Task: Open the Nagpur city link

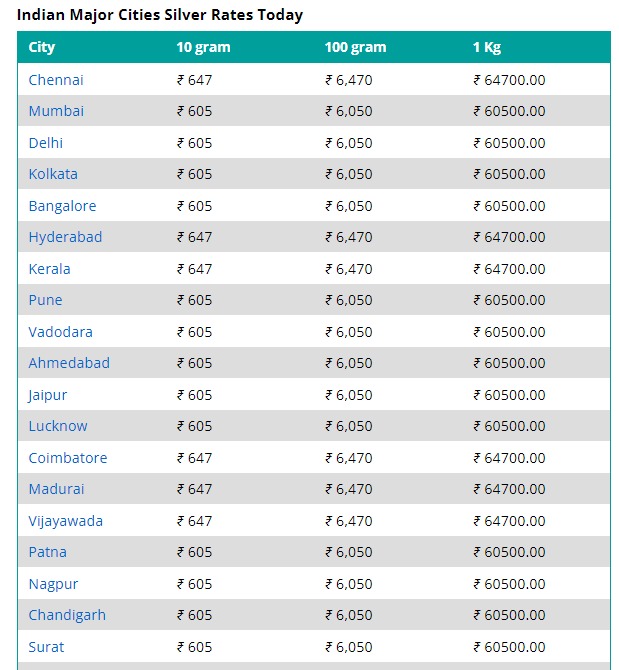Action: tap(53, 584)
